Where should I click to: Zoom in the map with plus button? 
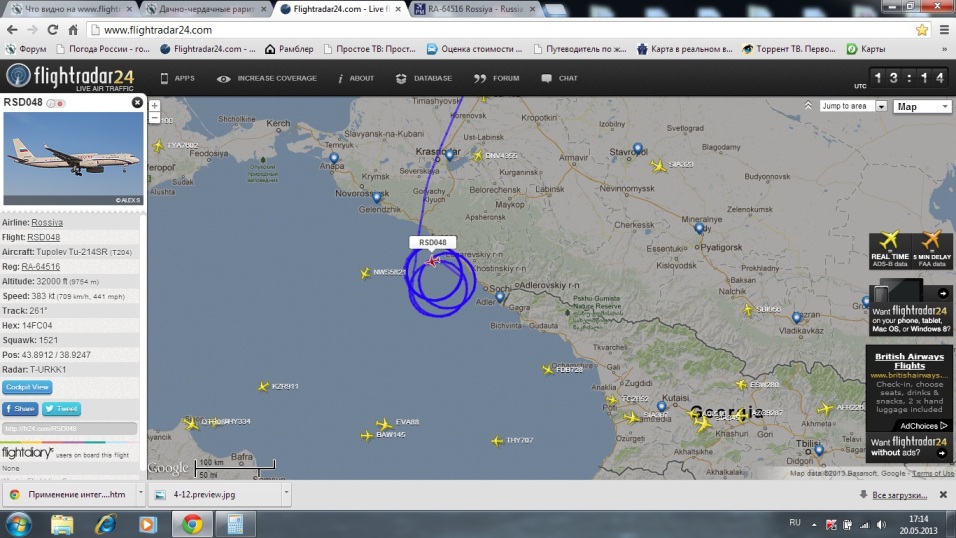(154, 106)
